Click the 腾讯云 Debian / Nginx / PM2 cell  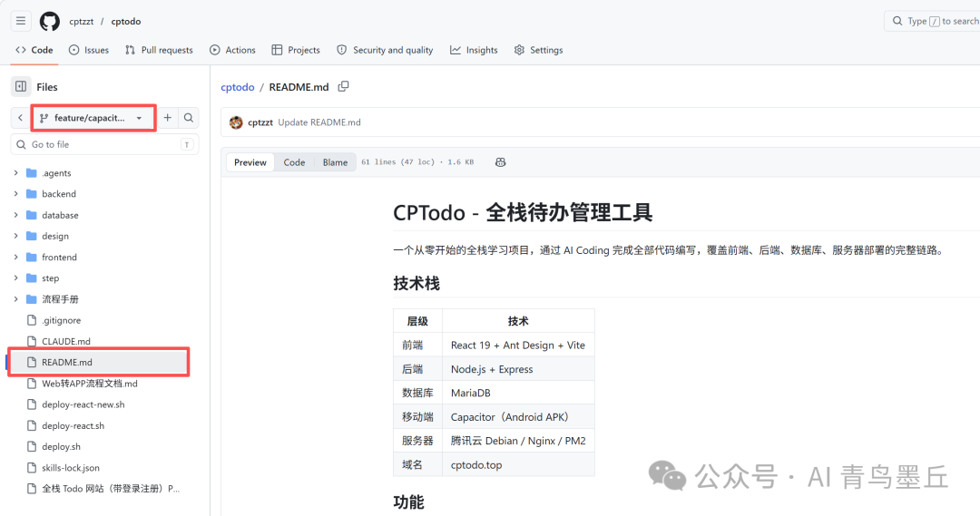518,441
